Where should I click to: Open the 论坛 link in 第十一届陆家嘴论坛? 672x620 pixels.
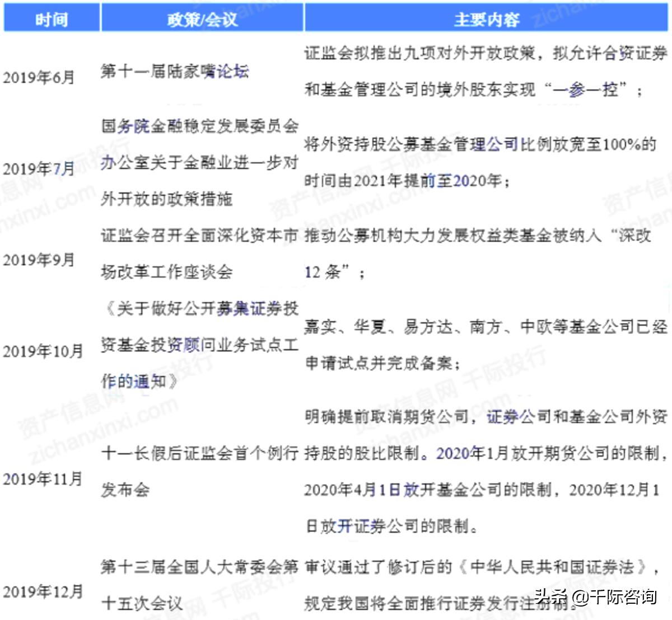(235, 72)
